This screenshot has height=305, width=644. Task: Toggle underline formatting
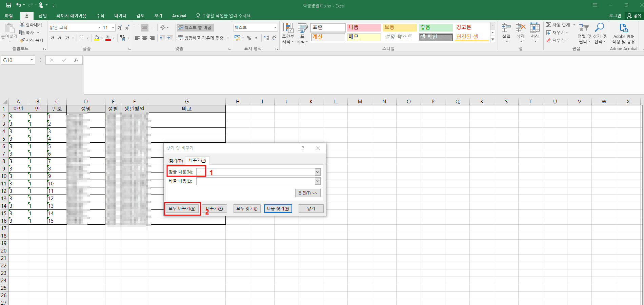67,38
